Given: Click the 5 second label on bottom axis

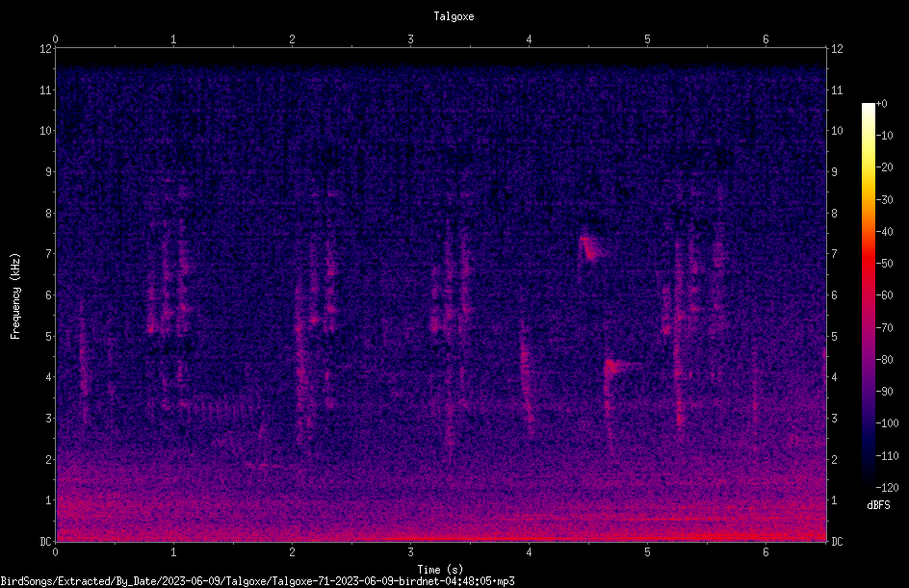Looking at the screenshot, I should pos(647,552).
